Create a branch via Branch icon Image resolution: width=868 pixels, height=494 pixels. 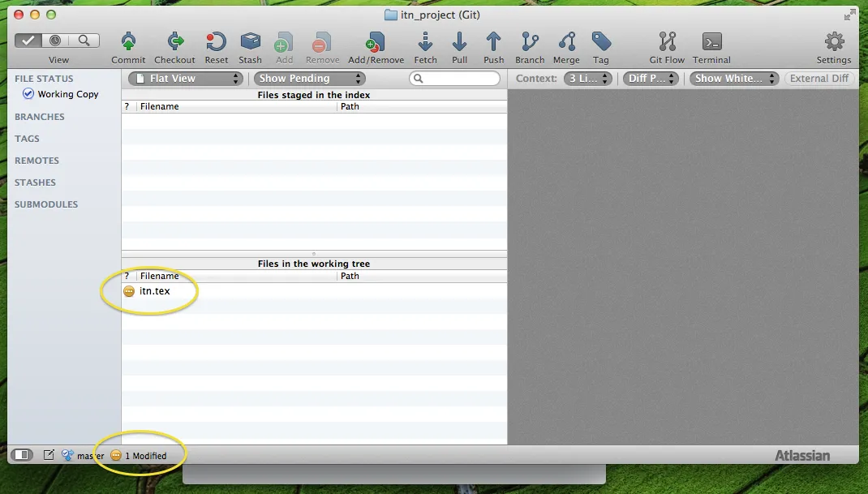530,42
